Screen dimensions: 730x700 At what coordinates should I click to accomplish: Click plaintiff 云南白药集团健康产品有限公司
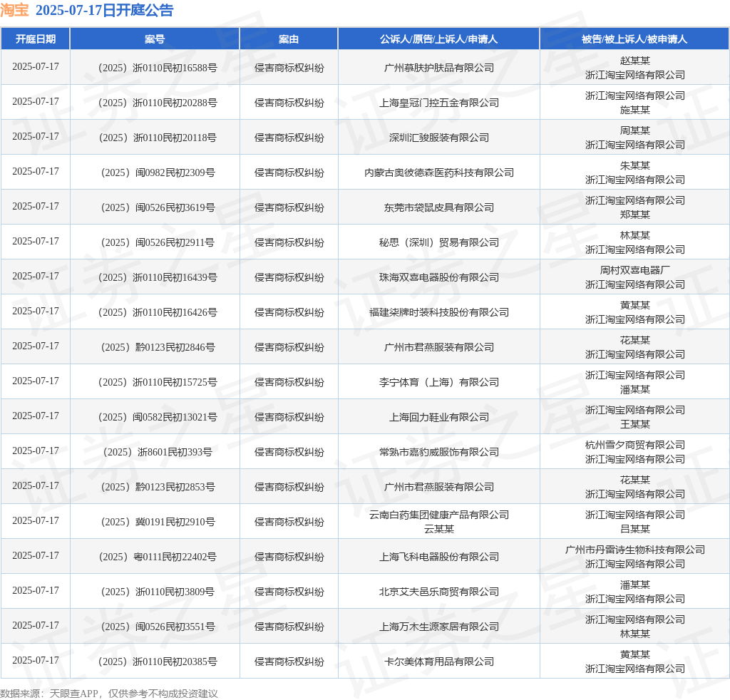click(438, 515)
